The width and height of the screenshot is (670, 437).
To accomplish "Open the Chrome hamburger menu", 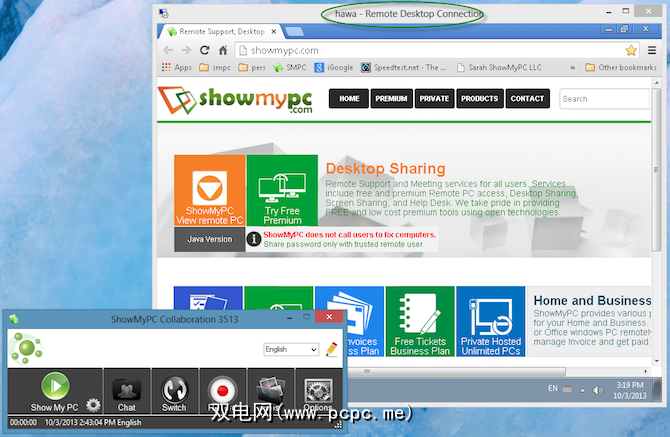I will [x=652, y=50].
